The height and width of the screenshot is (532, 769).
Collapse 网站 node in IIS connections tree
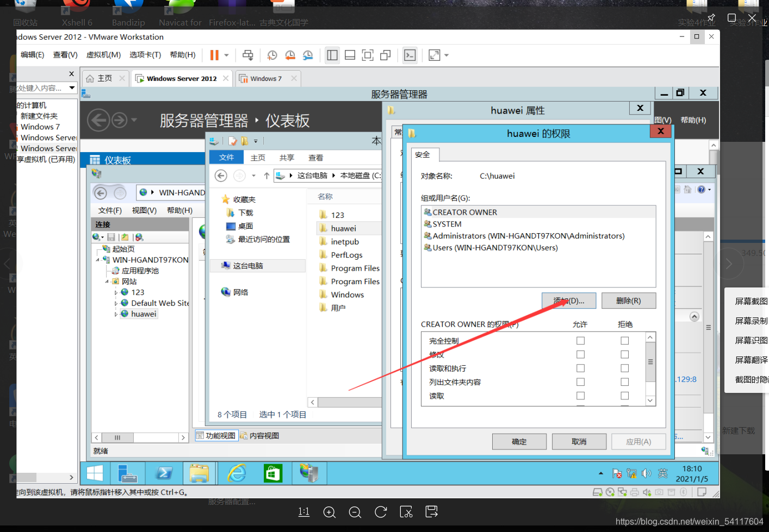coord(107,281)
